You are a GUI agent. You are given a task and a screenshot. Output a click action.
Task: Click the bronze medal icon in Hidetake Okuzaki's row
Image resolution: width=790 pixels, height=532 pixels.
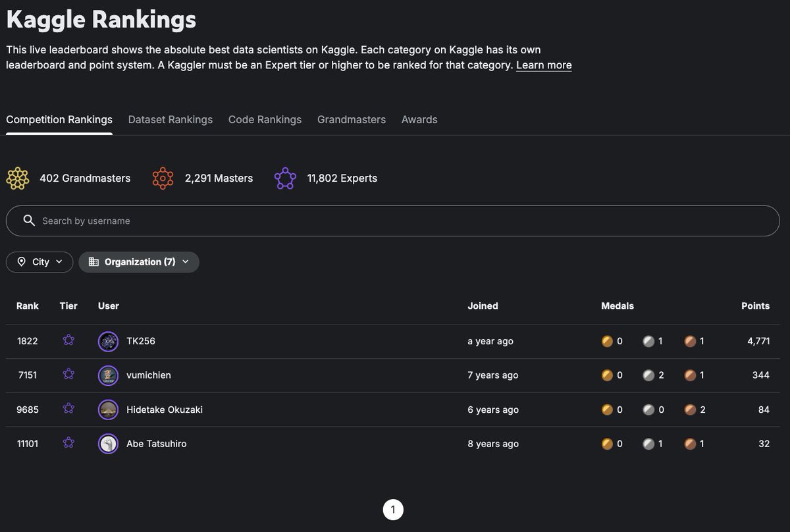pos(690,410)
